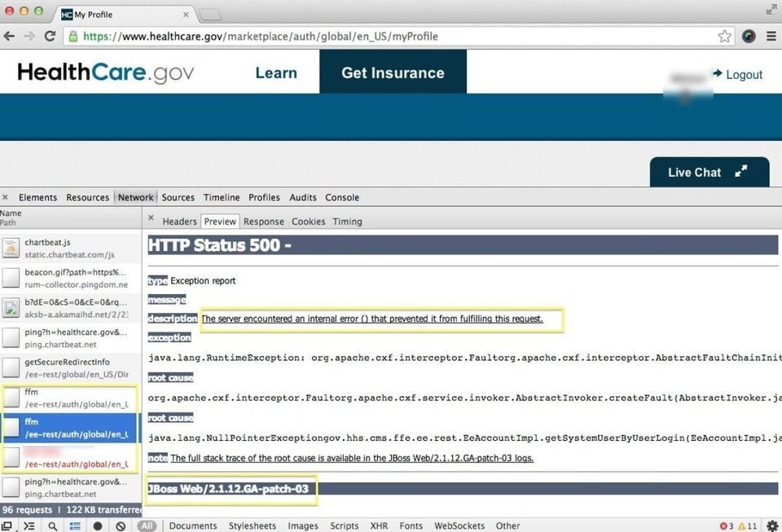Viewport: 782px width, 532px height.
Task: Filter requests by Images
Action: tap(303, 525)
